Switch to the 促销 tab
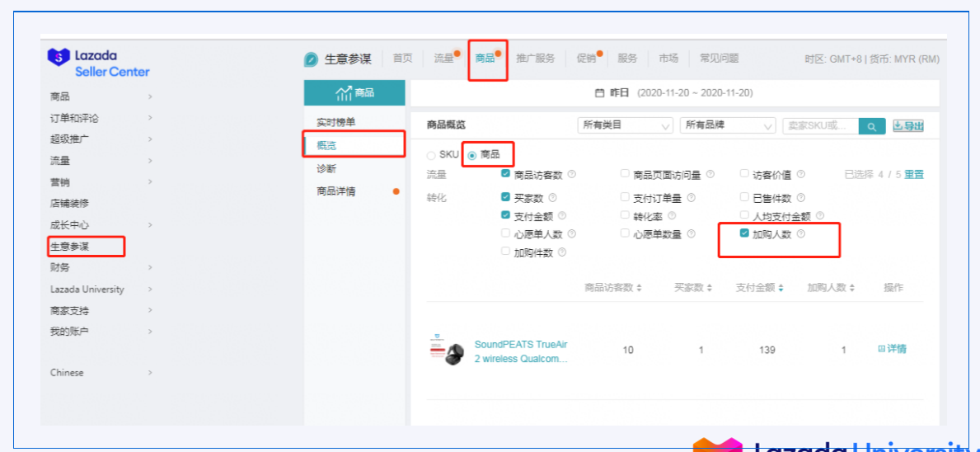980x452 pixels. tap(587, 58)
